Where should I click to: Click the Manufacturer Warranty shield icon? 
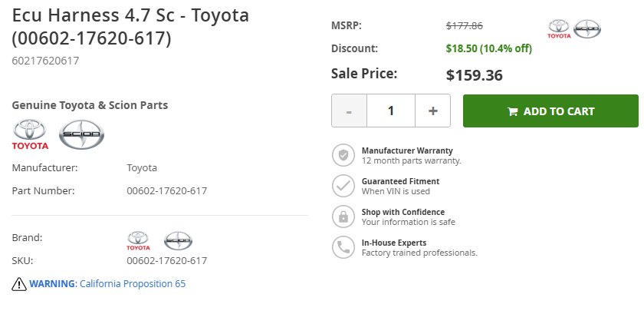tap(343, 155)
